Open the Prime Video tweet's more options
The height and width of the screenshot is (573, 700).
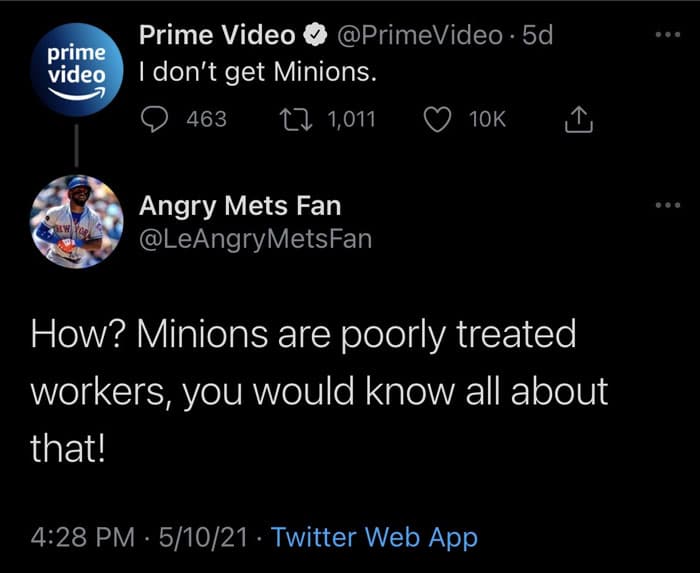click(x=668, y=34)
